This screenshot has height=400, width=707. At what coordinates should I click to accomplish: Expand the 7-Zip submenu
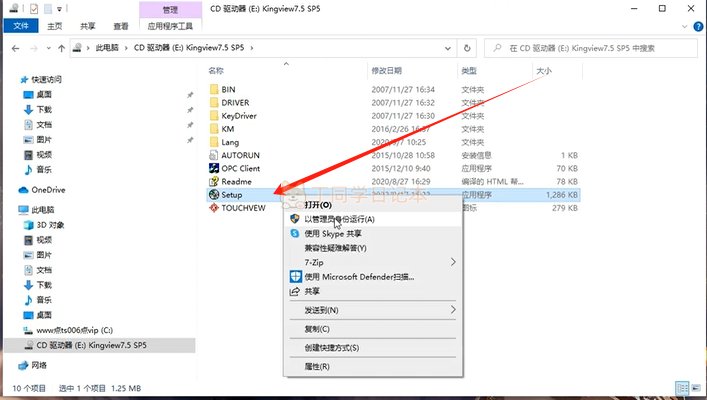[453, 262]
